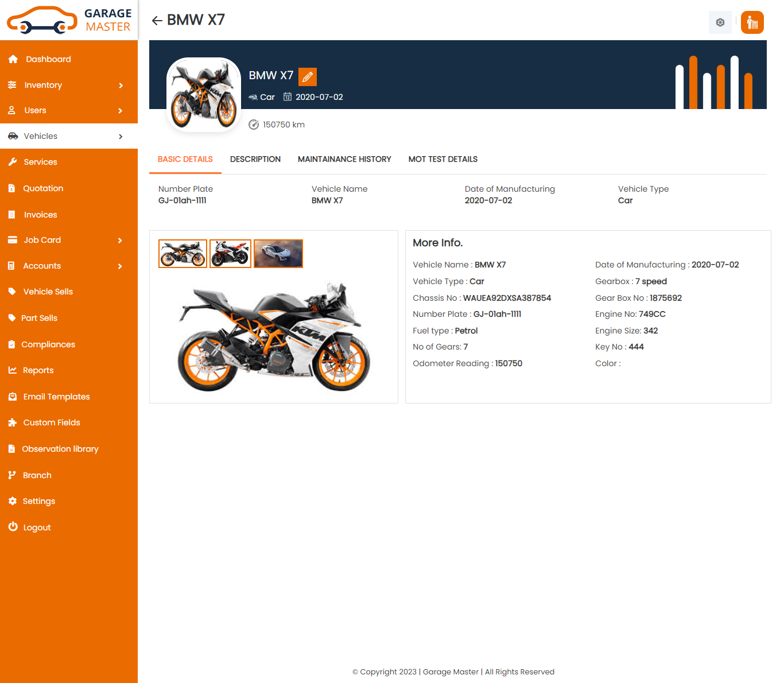784x683 pixels.
Task: Select the white car thumbnail image
Action: 278,254
